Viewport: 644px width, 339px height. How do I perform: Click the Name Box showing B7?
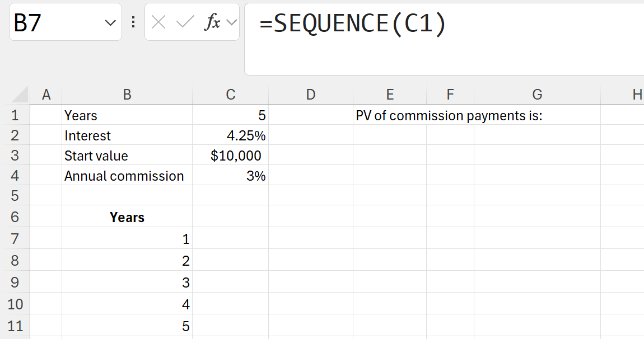pos(56,22)
